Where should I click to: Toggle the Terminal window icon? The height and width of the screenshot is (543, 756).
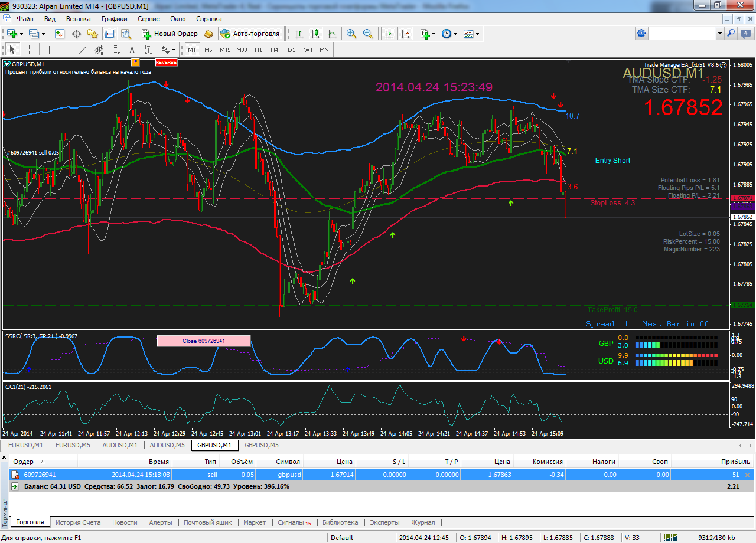tap(108, 34)
